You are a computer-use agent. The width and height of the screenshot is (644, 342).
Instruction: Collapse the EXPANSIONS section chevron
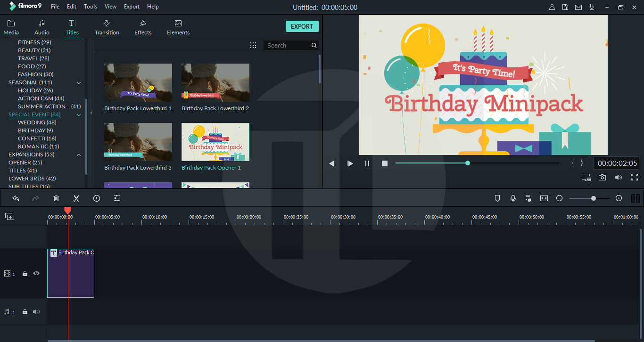coord(79,155)
